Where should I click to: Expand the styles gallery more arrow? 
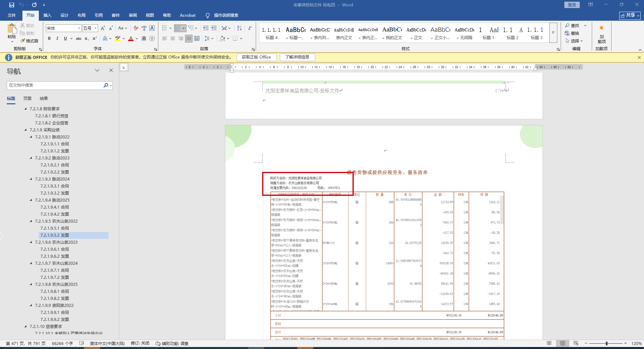[553, 32]
